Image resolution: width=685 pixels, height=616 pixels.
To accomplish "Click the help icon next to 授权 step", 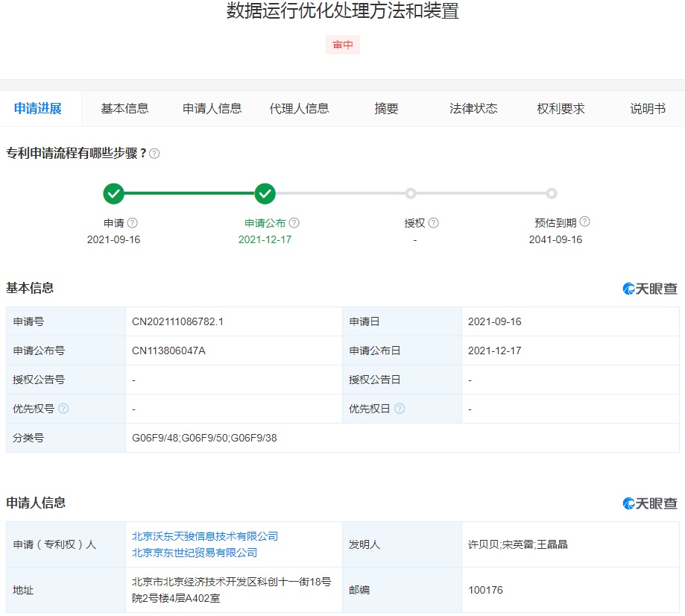I will pos(433,223).
